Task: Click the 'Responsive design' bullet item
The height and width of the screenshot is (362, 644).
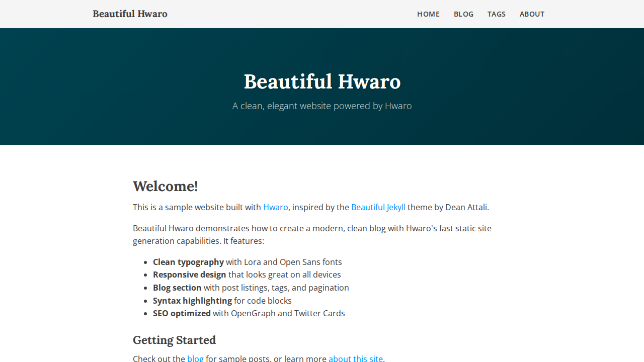Action: (x=190, y=275)
